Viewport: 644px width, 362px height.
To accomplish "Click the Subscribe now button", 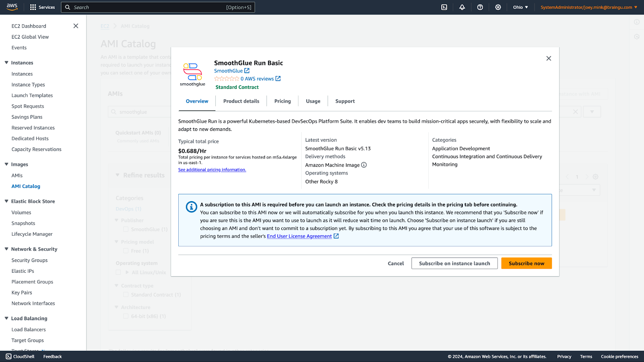I will point(526,263).
